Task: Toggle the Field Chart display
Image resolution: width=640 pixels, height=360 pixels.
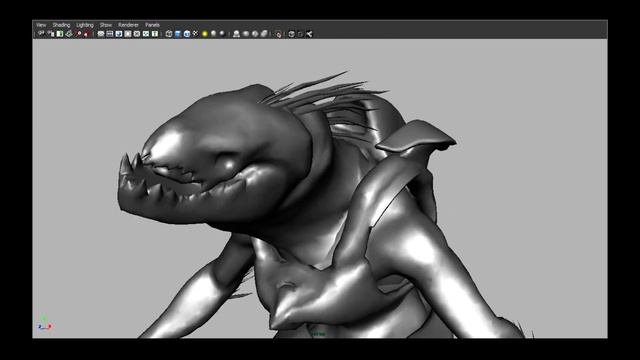Action: pos(137,34)
